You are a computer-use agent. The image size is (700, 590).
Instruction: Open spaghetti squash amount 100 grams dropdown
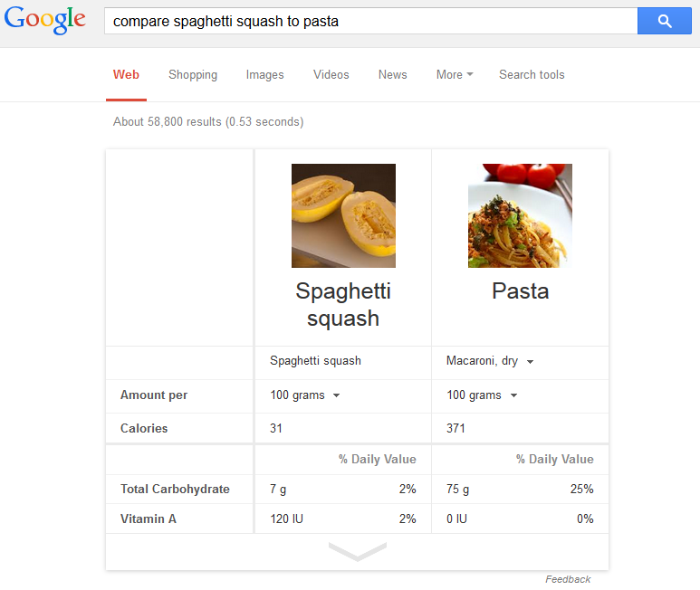[x=305, y=395]
